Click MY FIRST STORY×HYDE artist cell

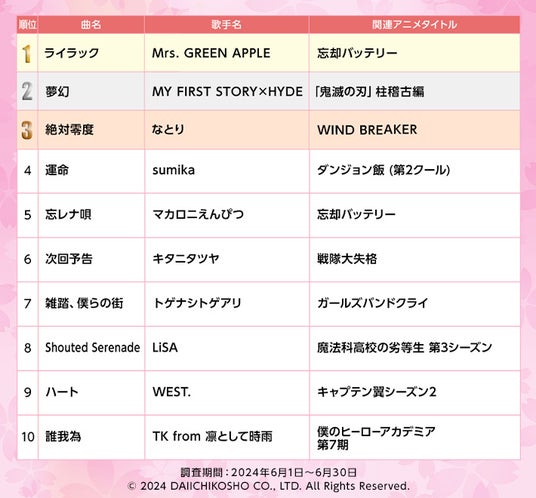point(227,92)
